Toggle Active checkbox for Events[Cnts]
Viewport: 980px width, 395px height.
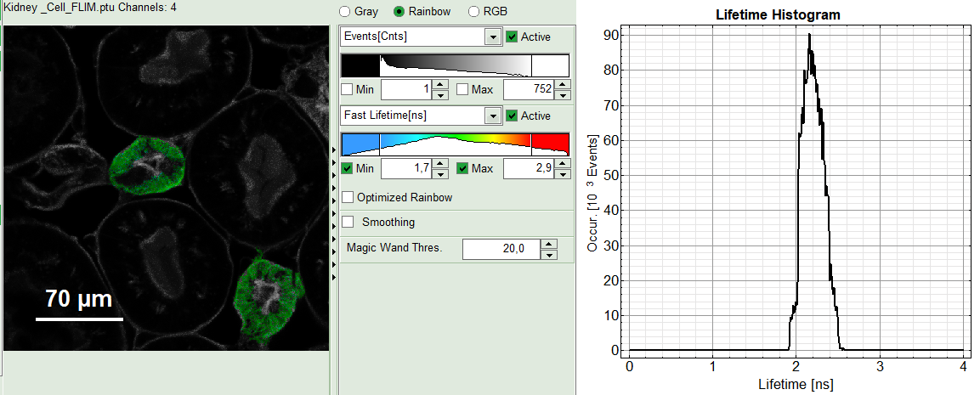click(x=512, y=37)
